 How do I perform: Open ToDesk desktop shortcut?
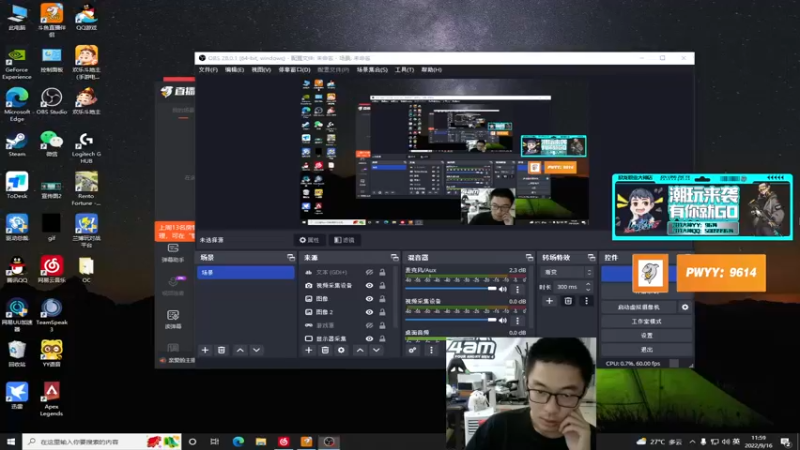click(x=17, y=186)
